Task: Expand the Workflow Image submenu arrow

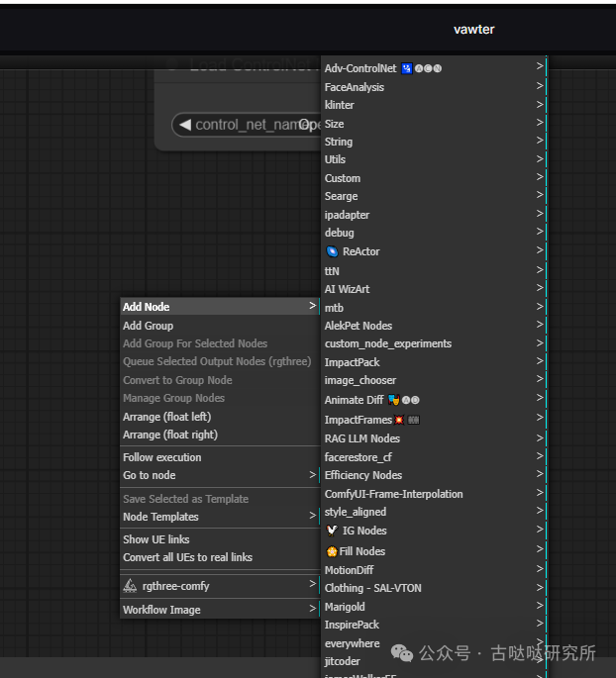Action: [x=312, y=609]
